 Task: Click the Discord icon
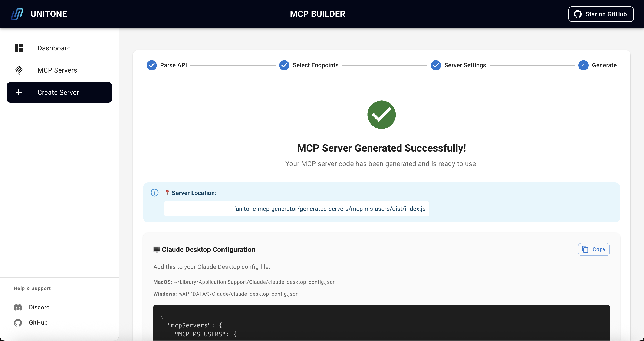tap(18, 307)
